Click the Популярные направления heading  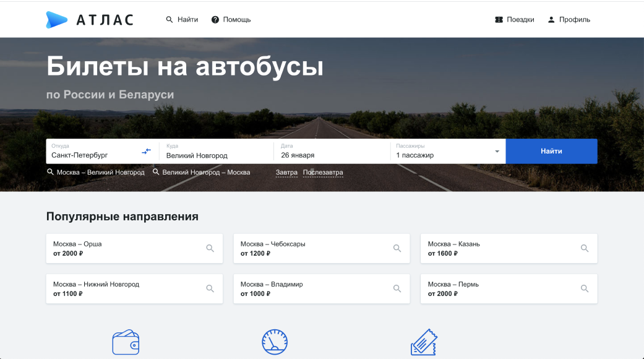pos(122,217)
